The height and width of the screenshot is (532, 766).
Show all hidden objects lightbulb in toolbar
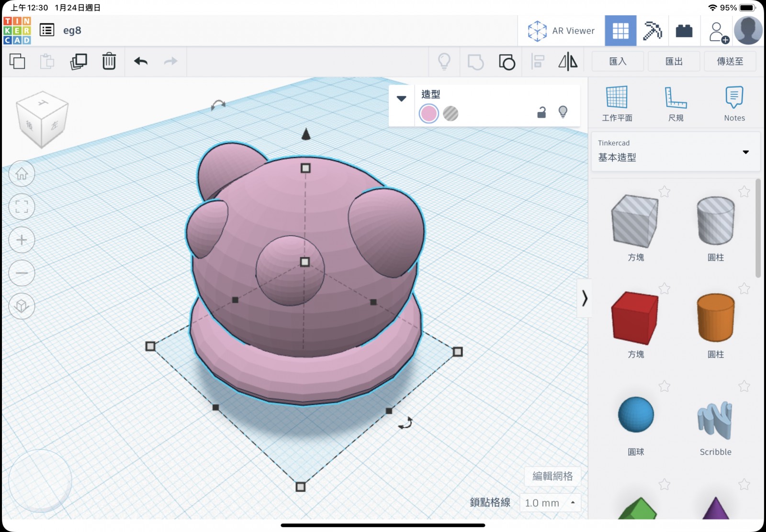point(444,61)
